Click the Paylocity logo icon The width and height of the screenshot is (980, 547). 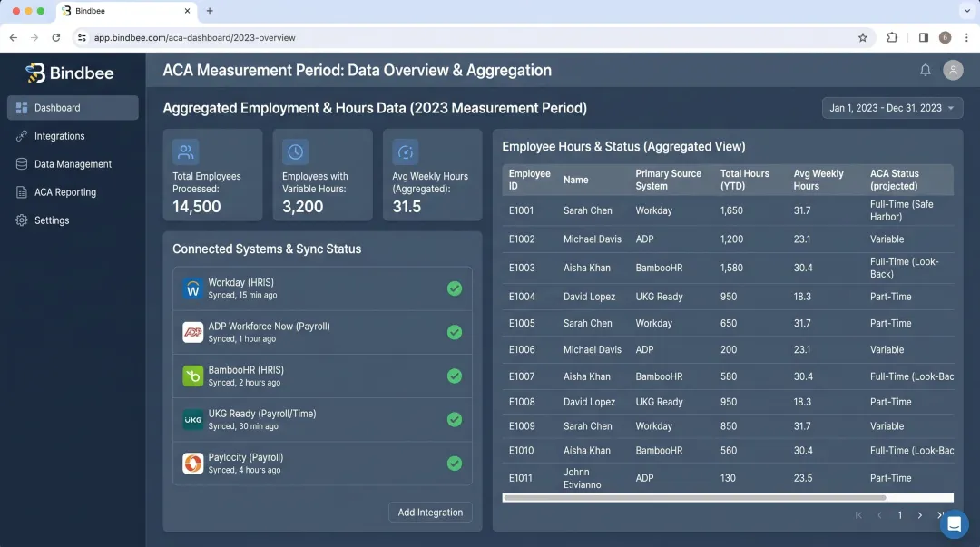[192, 464]
